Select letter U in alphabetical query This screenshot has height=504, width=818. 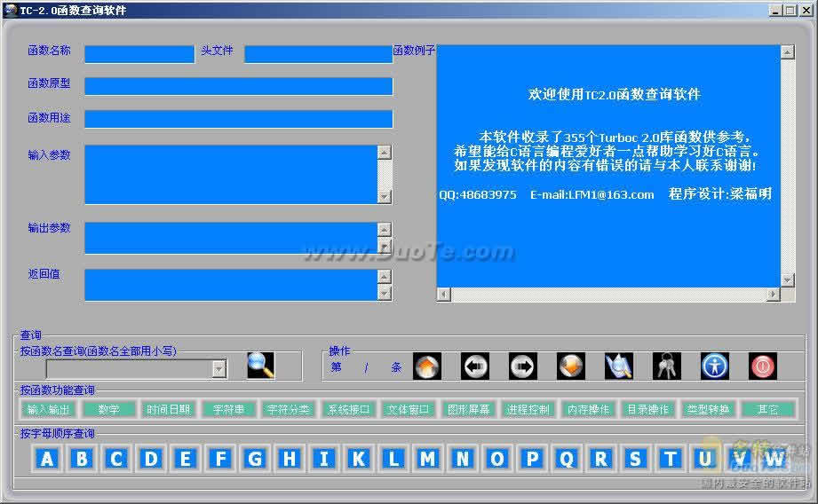(705, 459)
